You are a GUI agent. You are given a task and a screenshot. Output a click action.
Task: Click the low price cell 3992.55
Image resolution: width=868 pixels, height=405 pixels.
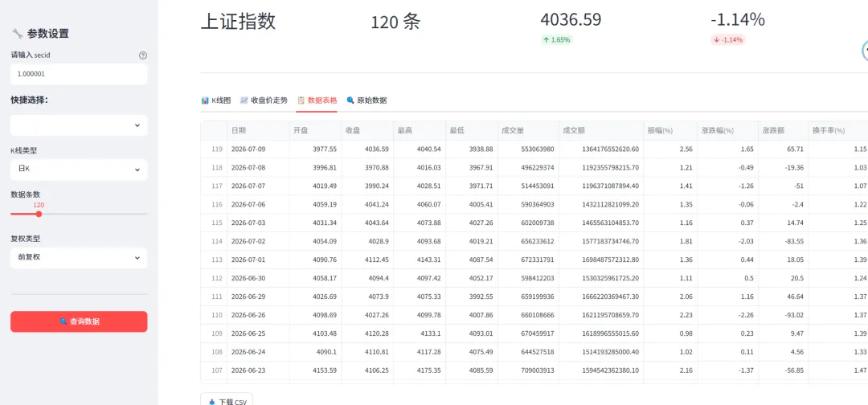[x=472, y=297]
